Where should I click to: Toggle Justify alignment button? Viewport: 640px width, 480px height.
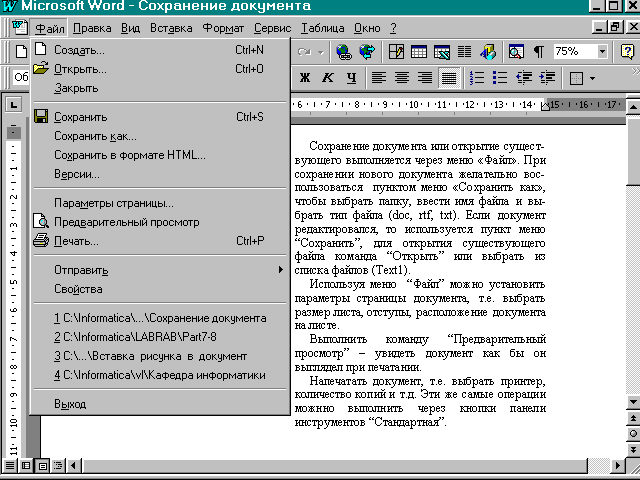pyautogui.click(x=449, y=78)
